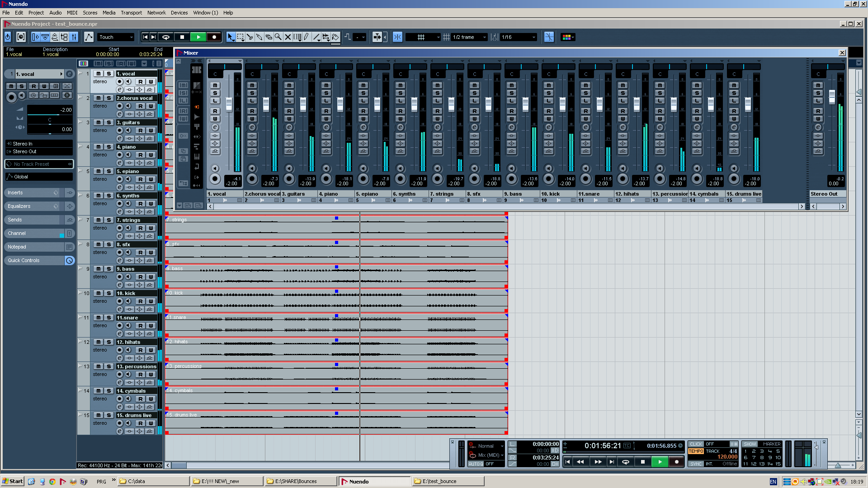
Task: Click the SHOW marker button
Action: (750, 444)
